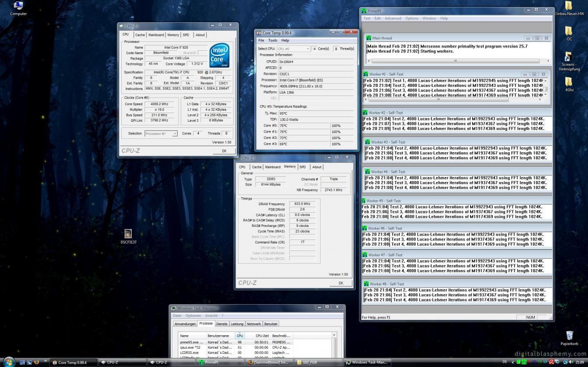Open the Dienste tab in Task-Manager

[222, 324]
